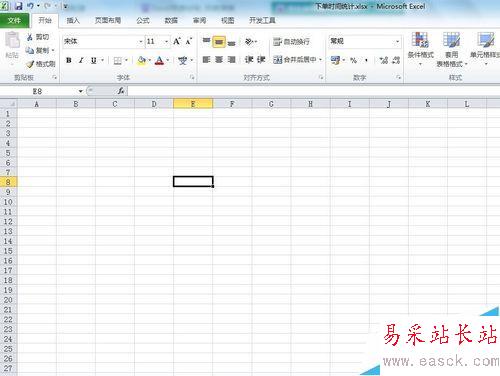Open the font size dropdown
Image resolution: width=500 pixels, height=376 pixels.
pyautogui.click(x=166, y=42)
